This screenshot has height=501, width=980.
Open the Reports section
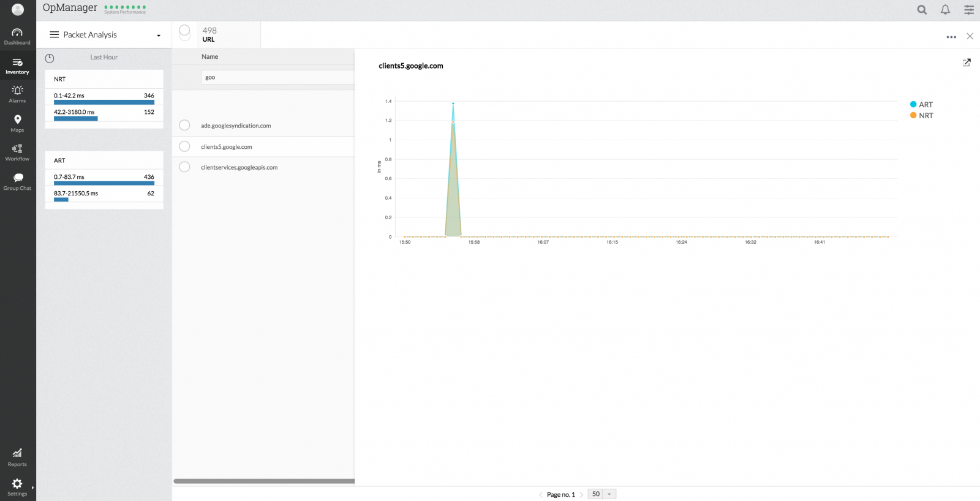(17, 457)
